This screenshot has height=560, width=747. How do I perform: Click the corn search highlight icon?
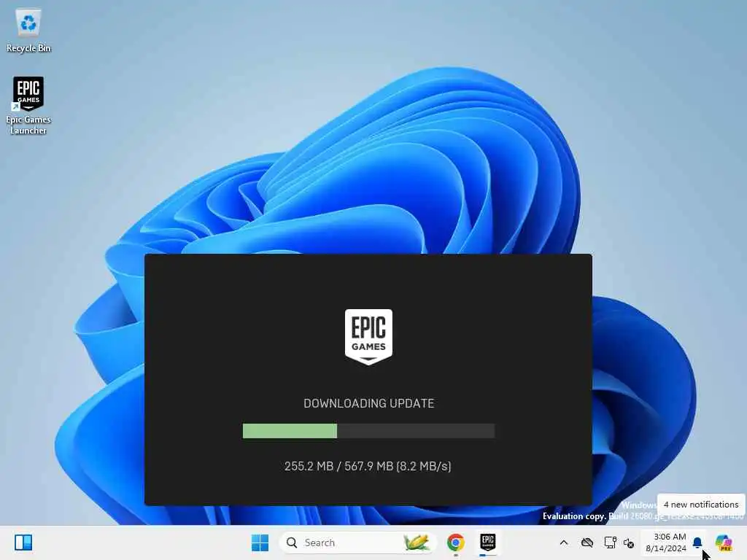416,542
